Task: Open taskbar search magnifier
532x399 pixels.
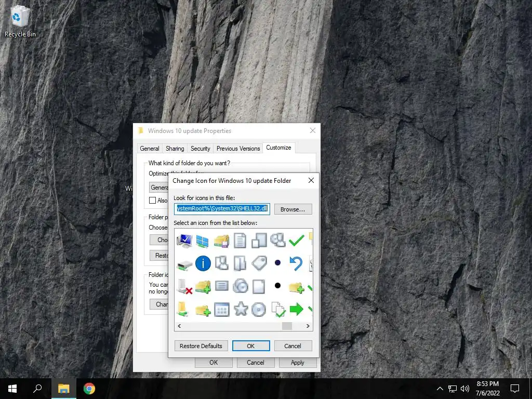Action: click(37, 389)
